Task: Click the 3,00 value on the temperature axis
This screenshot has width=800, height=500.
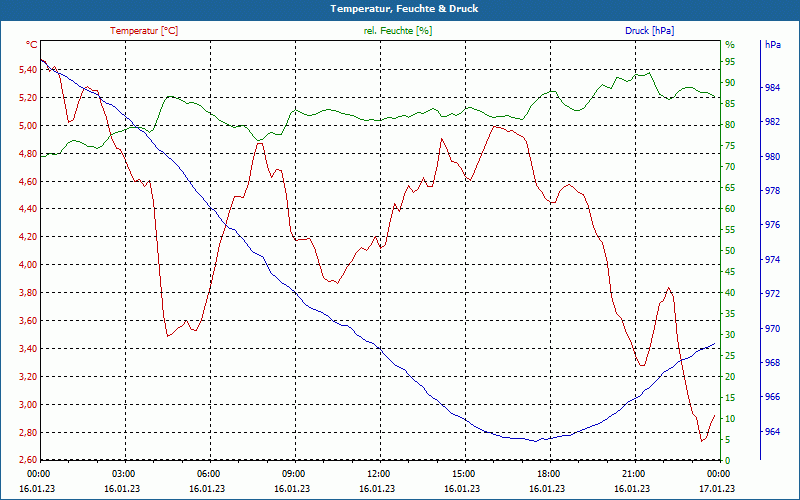Action: [x=28, y=405]
